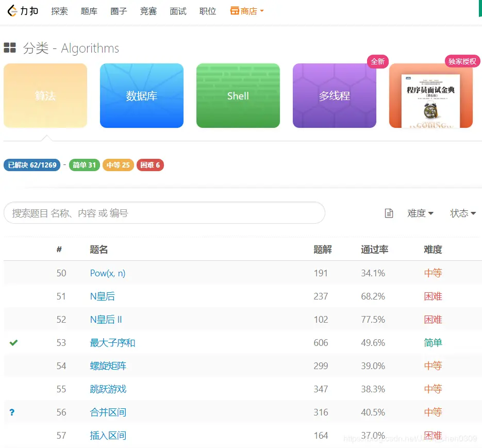This screenshot has width=482, height=448.
Task: Click the 已解决 62/1269 badge
Action: tap(32, 165)
